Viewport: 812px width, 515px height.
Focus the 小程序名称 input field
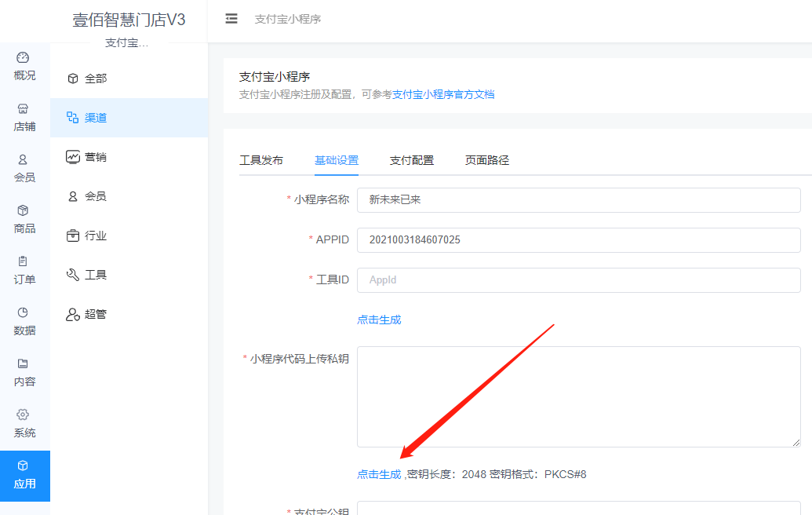point(579,200)
